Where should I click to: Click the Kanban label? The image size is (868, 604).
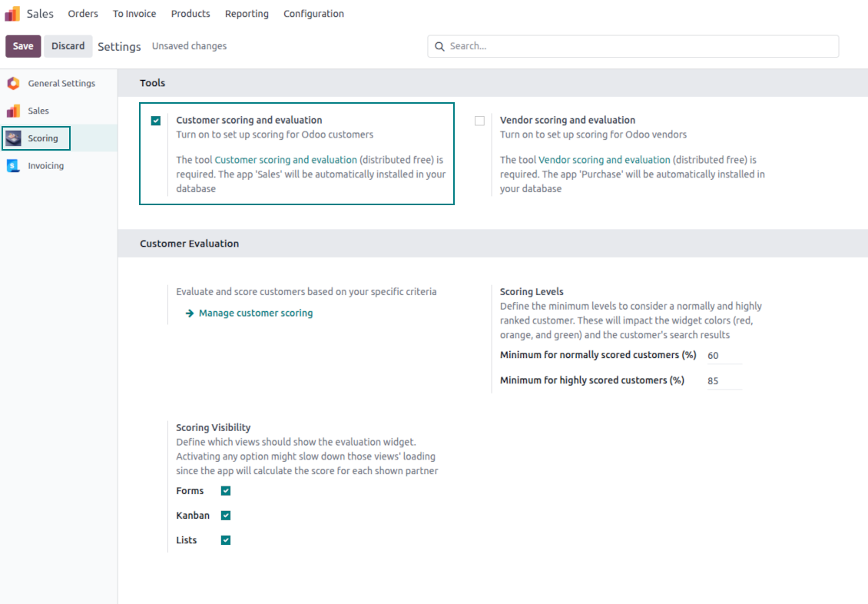(193, 516)
